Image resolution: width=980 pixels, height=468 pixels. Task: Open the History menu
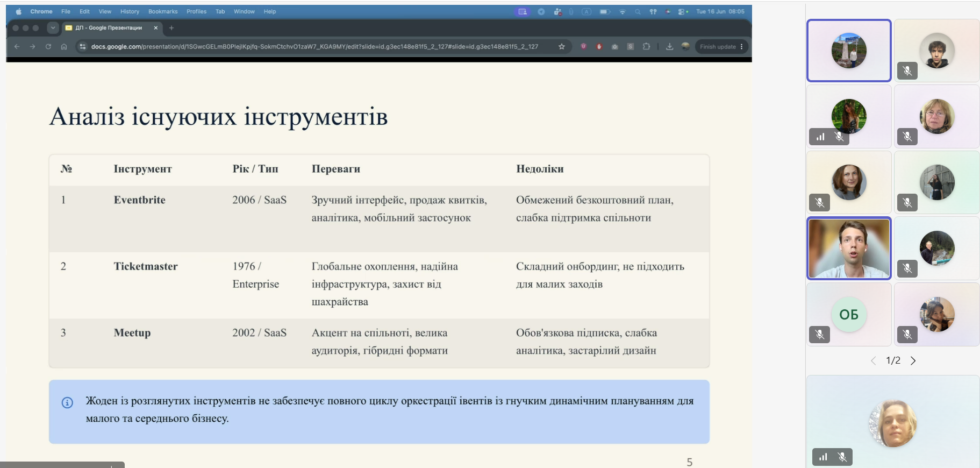click(130, 11)
